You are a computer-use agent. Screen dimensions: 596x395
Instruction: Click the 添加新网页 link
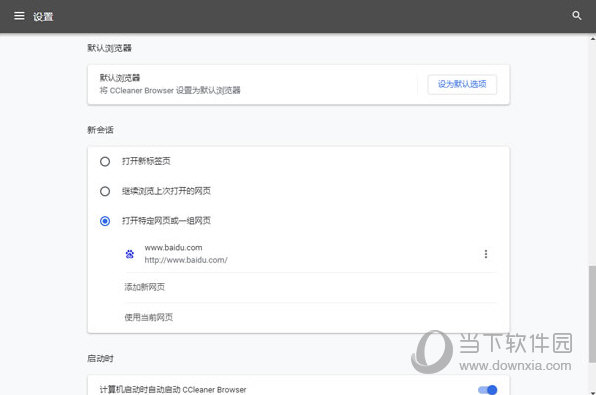pyautogui.click(x=145, y=287)
